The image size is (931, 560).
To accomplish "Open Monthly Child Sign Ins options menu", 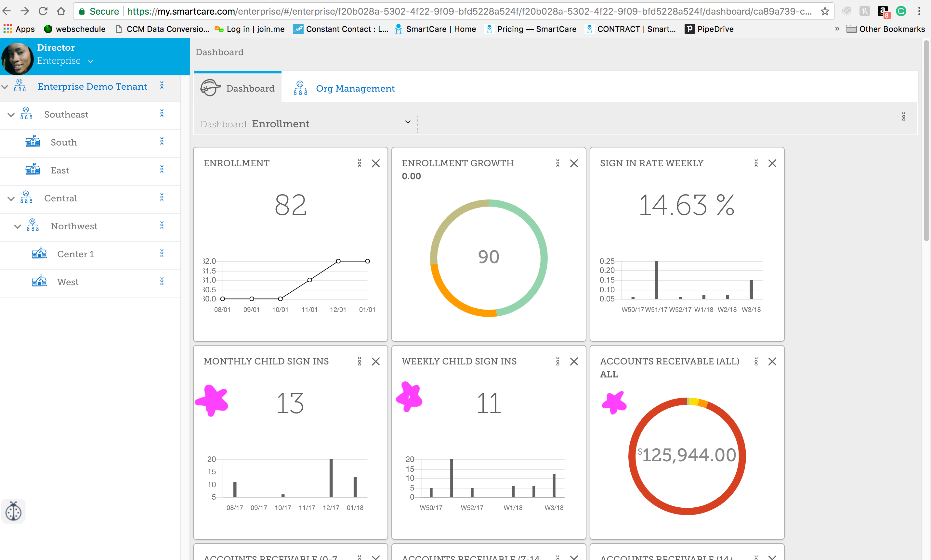I will 360,362.
